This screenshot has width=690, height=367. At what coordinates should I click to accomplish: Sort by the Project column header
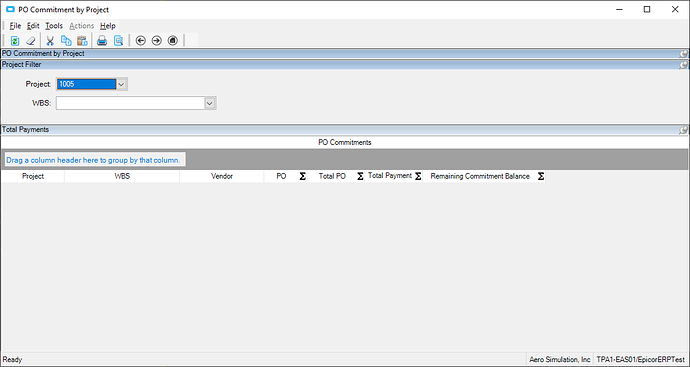point(33,176)
